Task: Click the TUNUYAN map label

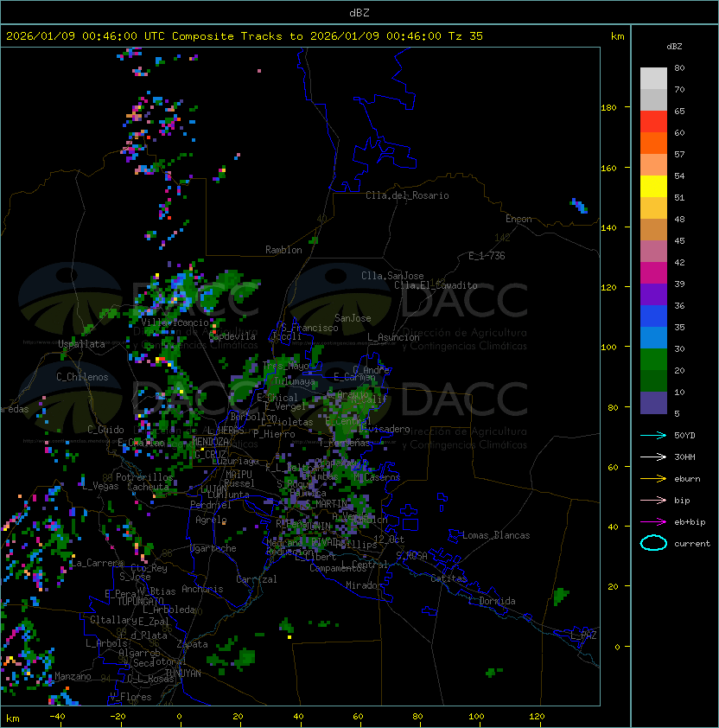Action: coord(183,674)
